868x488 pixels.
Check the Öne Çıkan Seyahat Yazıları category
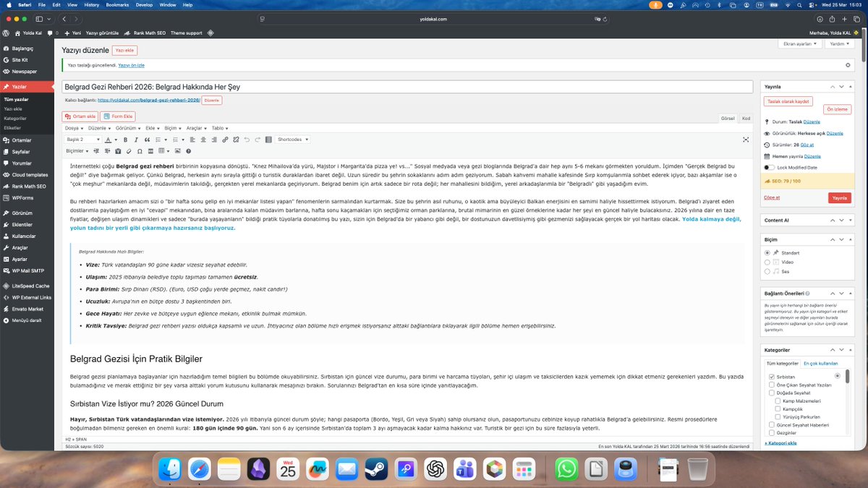click(772, 385)
